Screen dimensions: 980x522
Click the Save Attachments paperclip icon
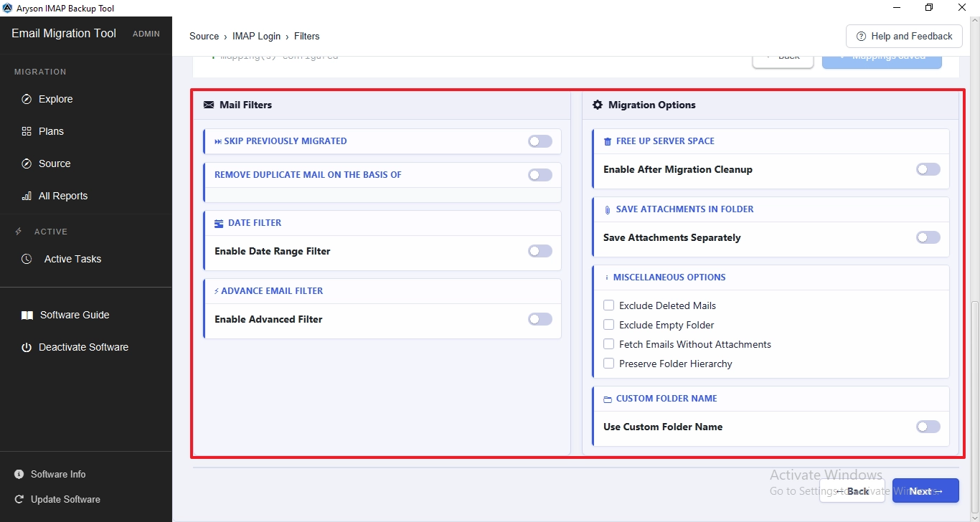[608, 209]
